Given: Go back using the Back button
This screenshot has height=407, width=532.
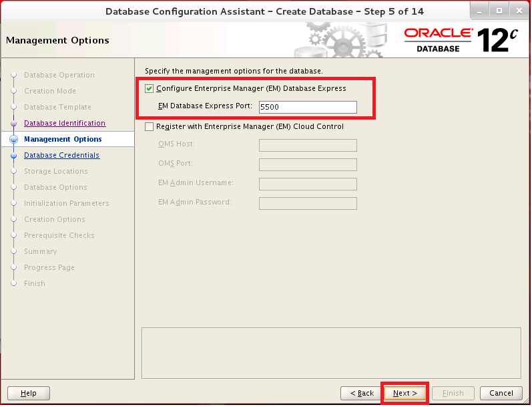Looking at the screenshot, I should pos(361,393).
